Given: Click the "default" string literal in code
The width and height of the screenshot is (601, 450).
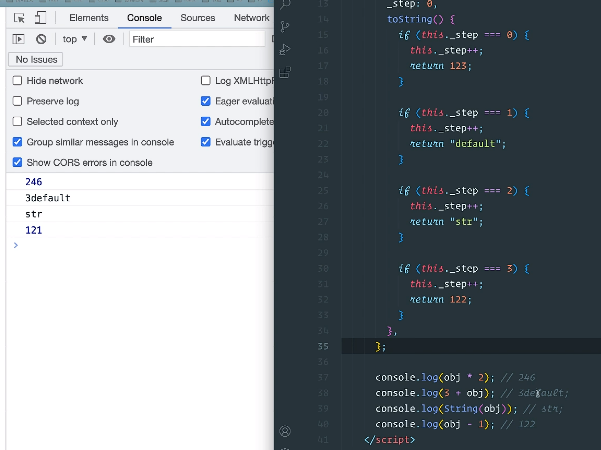Looking at the screenshot, I should 475,144.
